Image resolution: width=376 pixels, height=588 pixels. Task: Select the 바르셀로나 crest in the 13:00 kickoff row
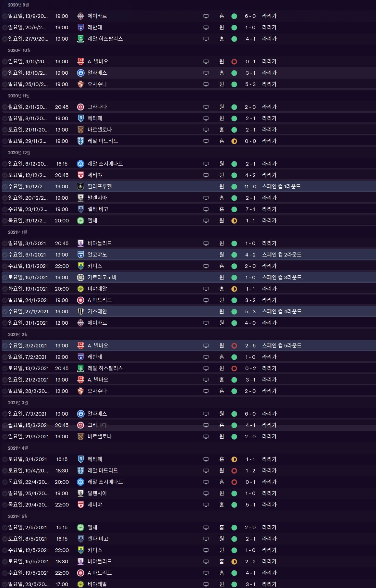pos(80,130)
